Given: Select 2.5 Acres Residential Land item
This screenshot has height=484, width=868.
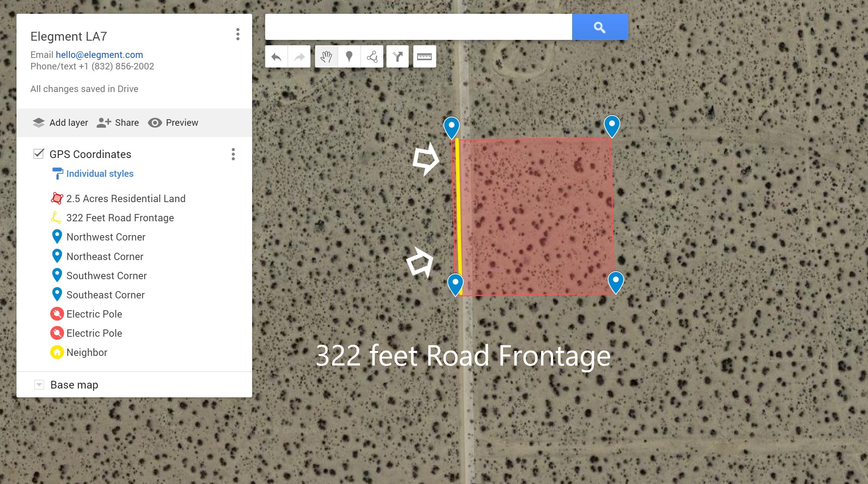Looking at the screenshot, I should (125, 199).
